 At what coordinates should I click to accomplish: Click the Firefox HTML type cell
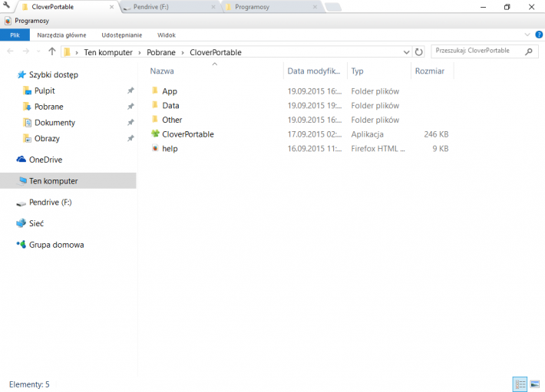pos(378,149)
